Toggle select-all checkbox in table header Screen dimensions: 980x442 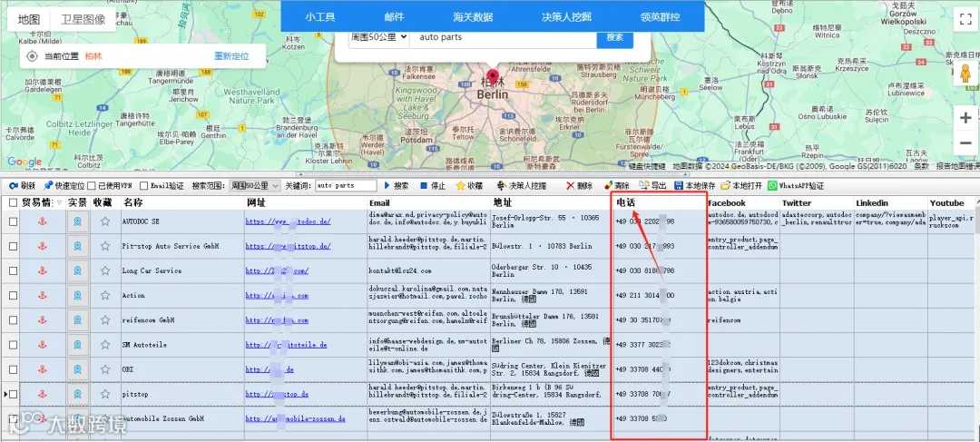coord(13,202)
